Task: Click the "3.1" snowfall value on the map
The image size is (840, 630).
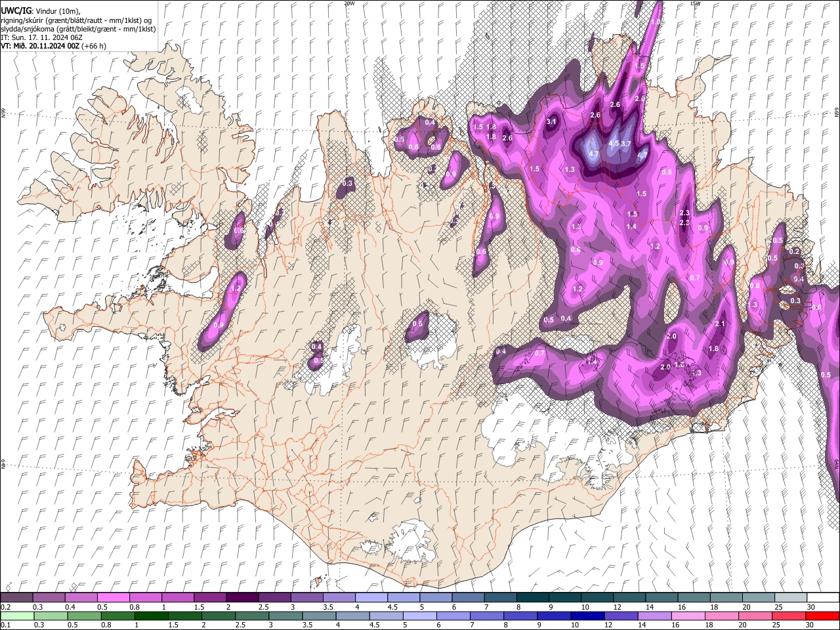Action: tap(551, 121)
